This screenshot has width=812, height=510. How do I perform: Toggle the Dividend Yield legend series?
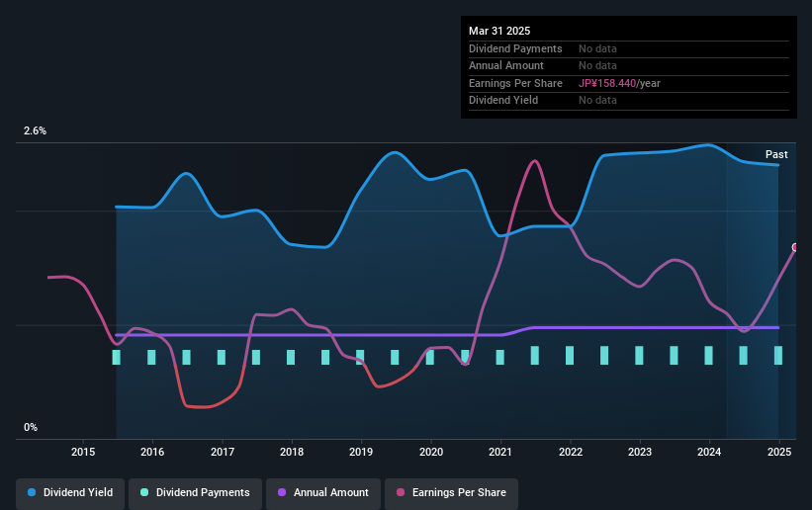pos(70,492)
